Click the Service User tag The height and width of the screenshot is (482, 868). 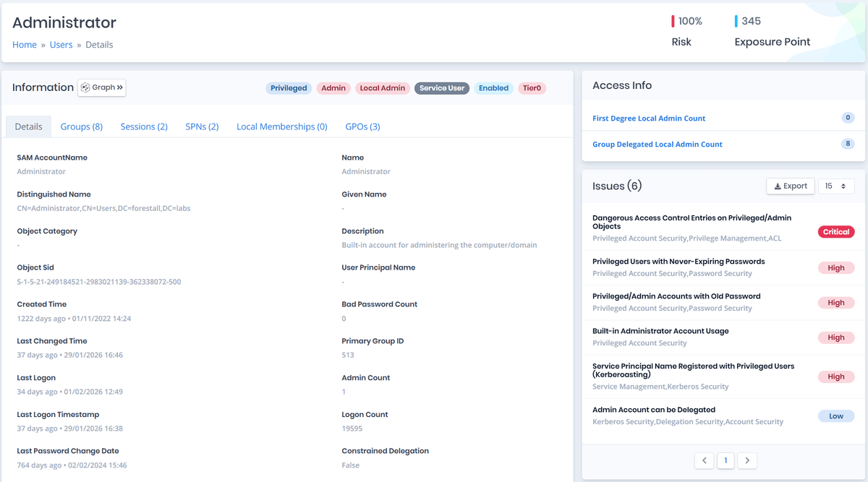442,88
